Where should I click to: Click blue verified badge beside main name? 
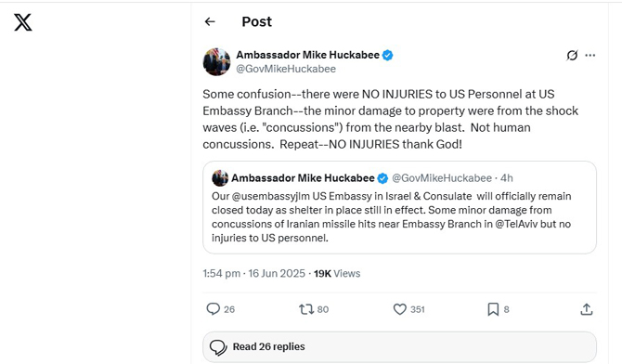(387, 55)
